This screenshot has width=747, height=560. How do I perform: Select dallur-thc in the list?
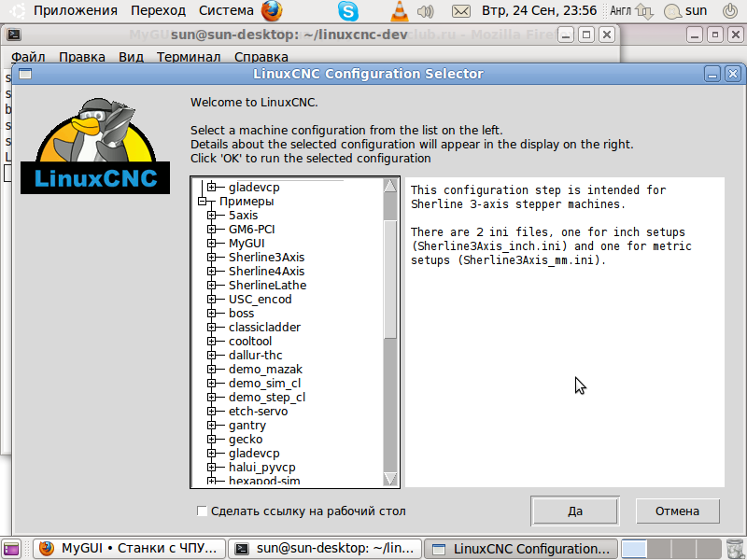pyautogui.click(x=255, y=356)
